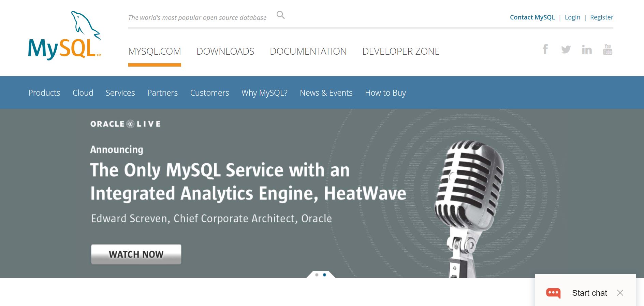Click the WATCH NOW button

[136, 254]
